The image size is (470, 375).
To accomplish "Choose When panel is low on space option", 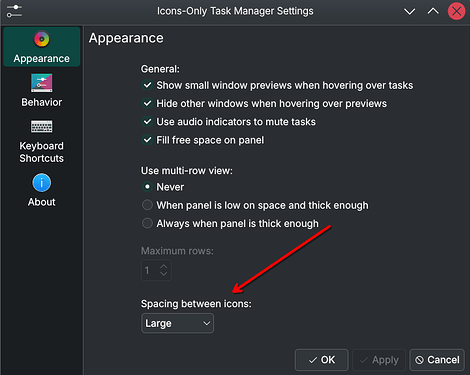I will [x=147, y=205].
